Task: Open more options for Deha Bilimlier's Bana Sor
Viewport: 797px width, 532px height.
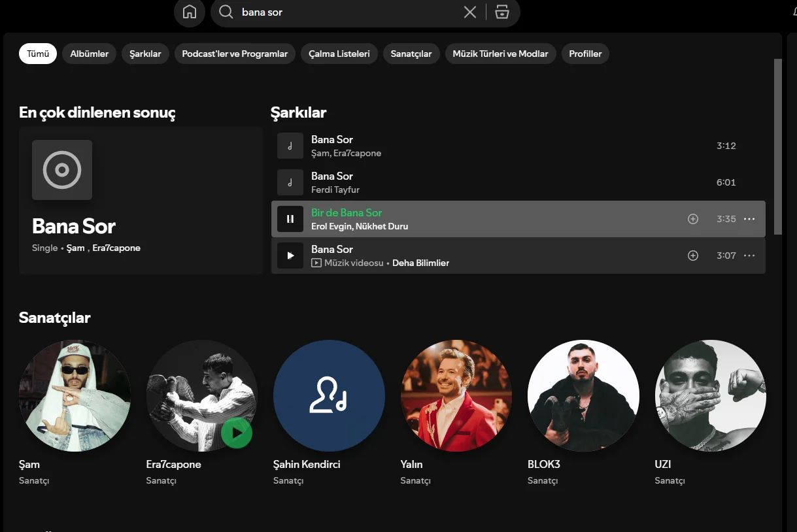Action: (x=749, y=256)
